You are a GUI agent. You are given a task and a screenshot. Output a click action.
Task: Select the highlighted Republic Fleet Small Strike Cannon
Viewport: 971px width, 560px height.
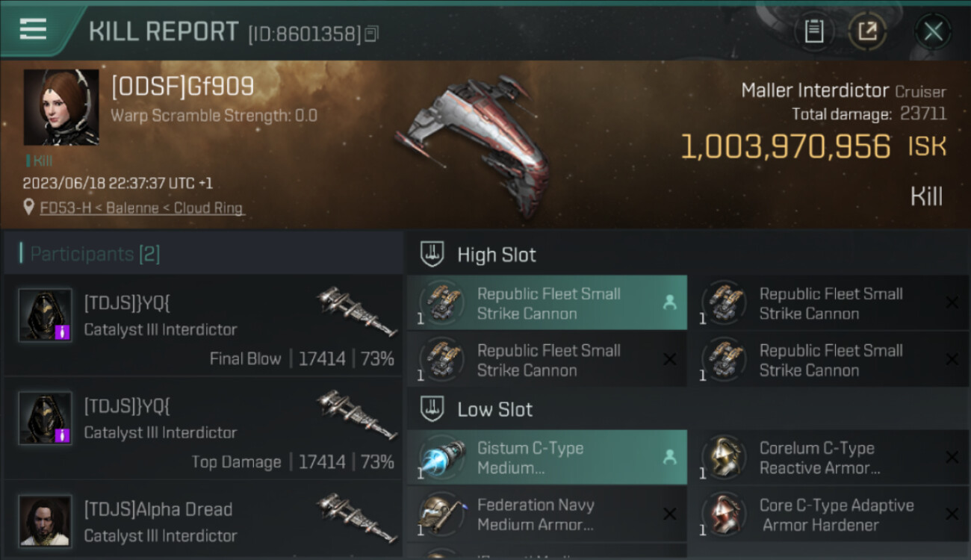pos(547,303)
